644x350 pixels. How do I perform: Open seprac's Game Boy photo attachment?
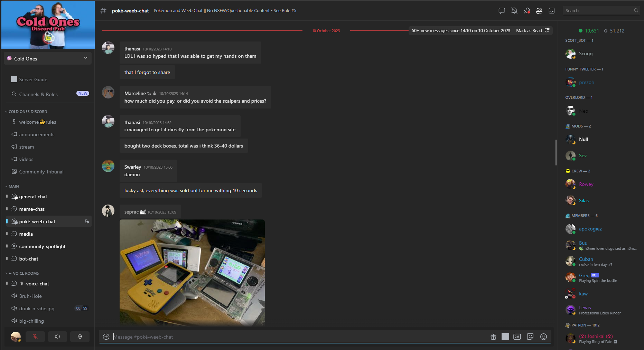point(192,272)
